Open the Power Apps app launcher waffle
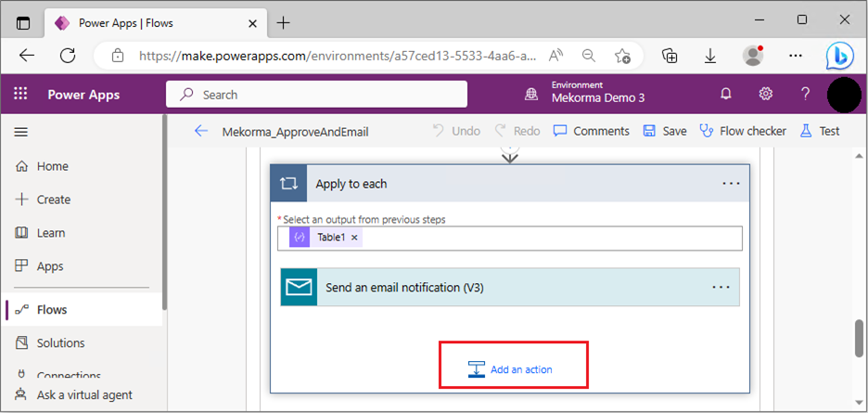This screenshot has height=413, width=868. point(20,94)
